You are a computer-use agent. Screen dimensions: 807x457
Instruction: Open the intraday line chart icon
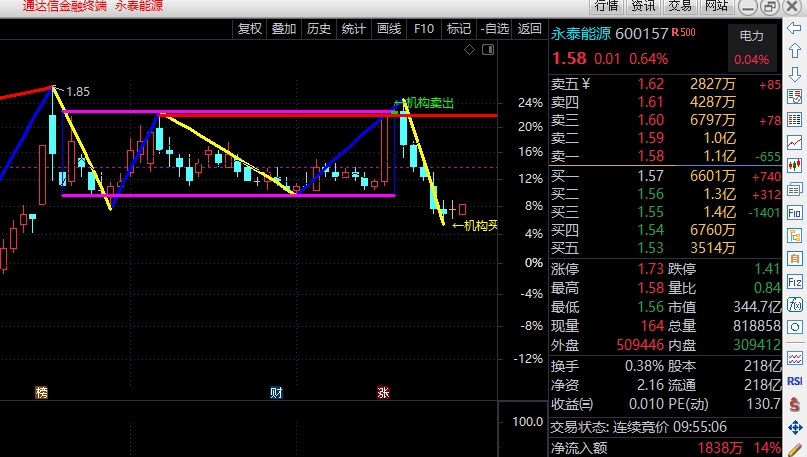[x=795, y=143]
